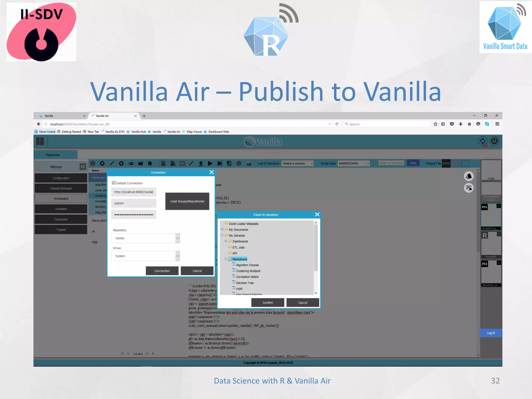The image size is (532, 399).
Task: Click Load Groups/Repositories button
Action: pos(187,201)
